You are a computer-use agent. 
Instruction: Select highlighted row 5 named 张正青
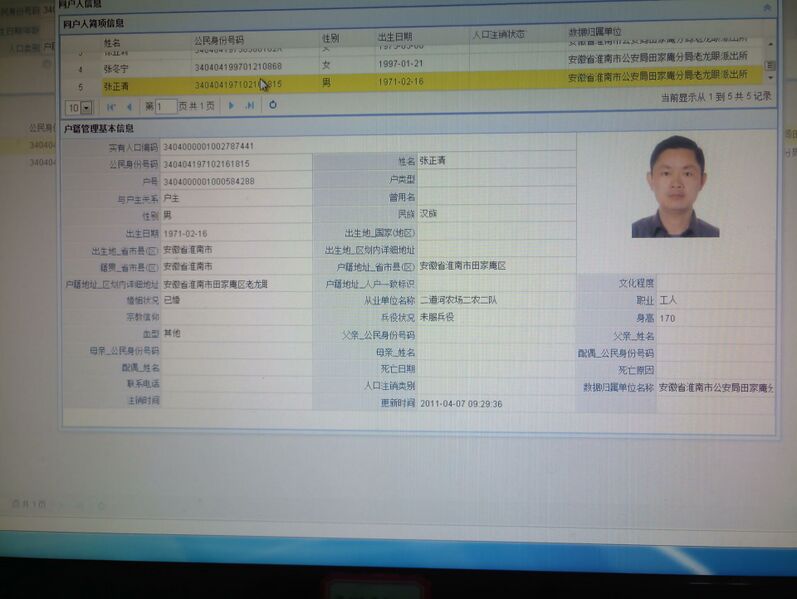[411, 81]
